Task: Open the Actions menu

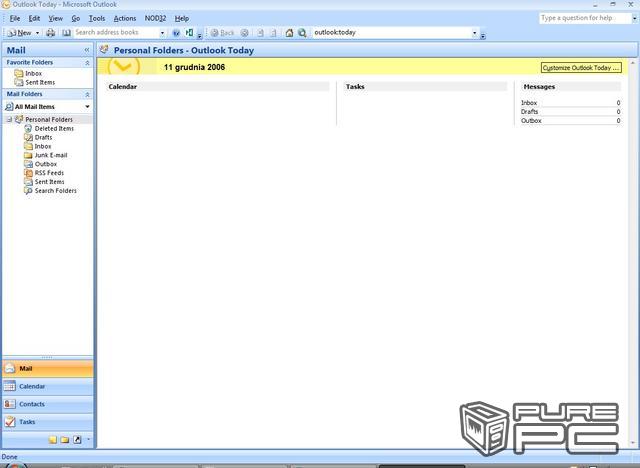Action: (124, 18)
